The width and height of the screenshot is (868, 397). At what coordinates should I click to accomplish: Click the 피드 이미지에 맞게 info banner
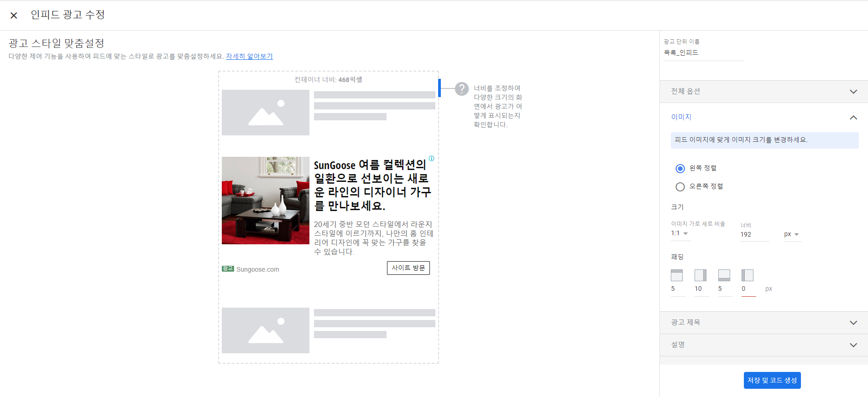point(765,140)
